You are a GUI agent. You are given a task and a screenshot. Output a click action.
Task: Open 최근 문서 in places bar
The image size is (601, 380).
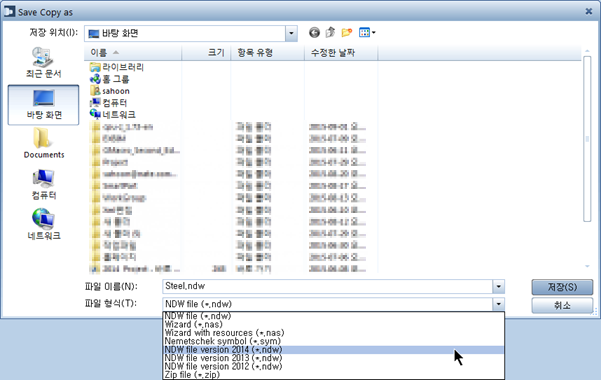[x=43, y=63]
